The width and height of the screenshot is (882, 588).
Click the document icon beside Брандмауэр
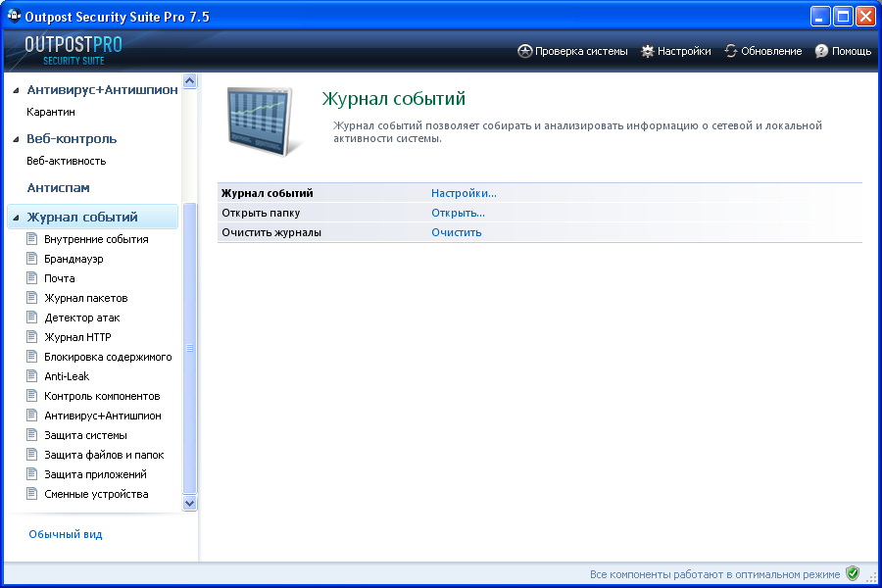[32, 259]
